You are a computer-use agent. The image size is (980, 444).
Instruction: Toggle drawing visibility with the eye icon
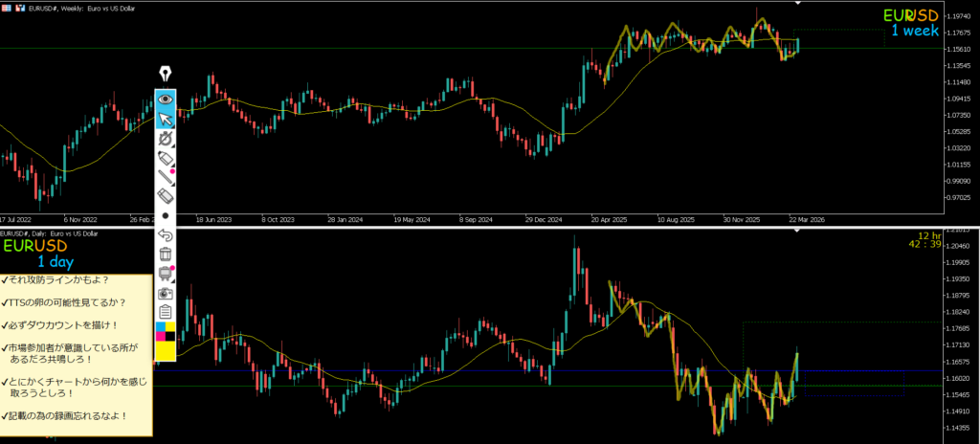[166, 99]
